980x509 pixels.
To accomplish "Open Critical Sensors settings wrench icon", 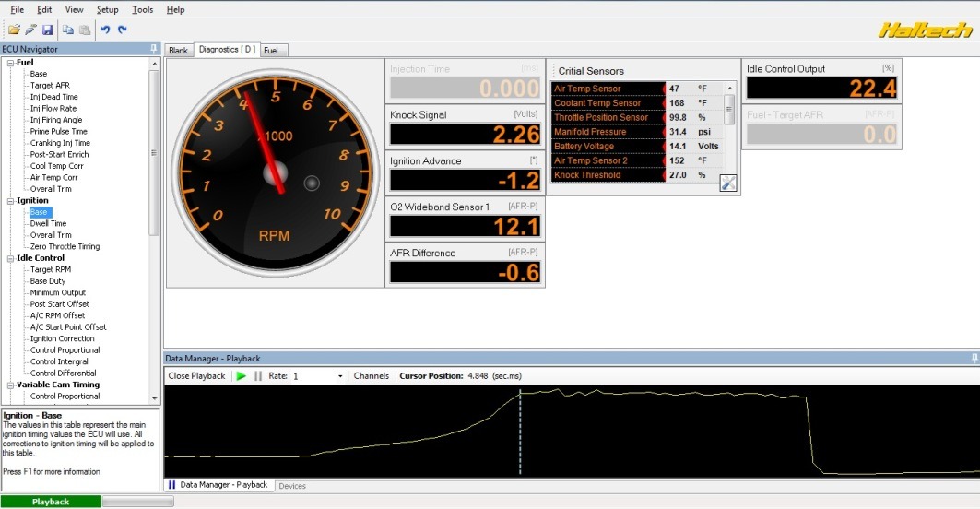I will (x=727, y=183).
